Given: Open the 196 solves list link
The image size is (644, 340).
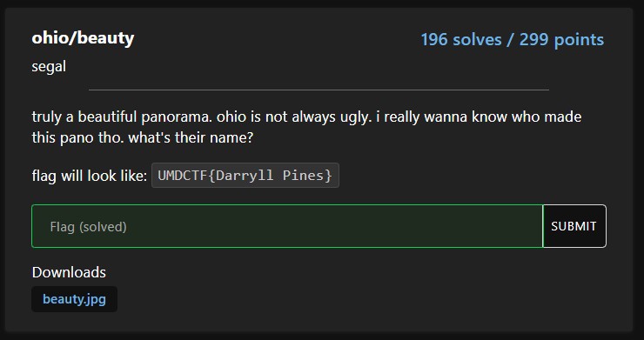Looking at the screenshot, I should (461, 40).
